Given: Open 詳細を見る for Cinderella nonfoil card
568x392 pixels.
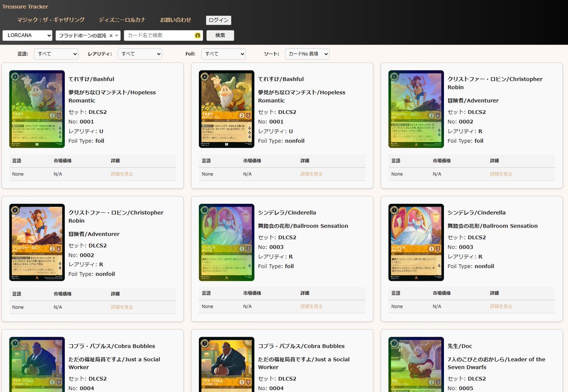Looking at the screenshot, I should 501,306.
